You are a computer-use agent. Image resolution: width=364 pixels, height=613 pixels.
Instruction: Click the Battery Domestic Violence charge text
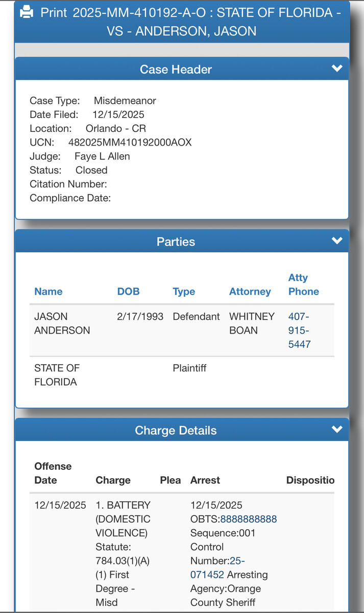click(x=123, y=519)
